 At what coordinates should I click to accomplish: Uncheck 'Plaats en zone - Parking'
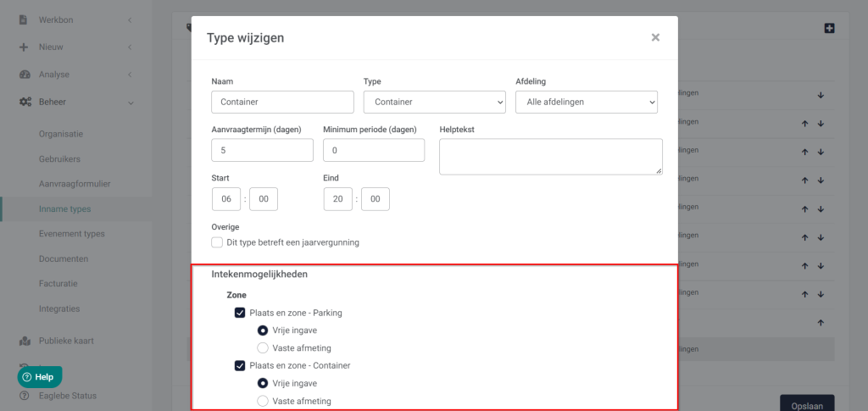tap(240, 313)
